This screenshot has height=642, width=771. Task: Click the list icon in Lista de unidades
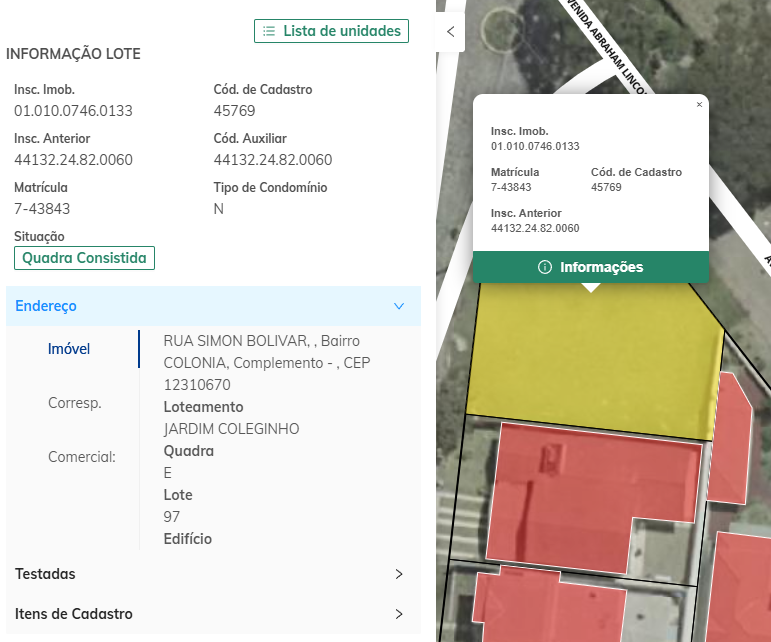tap(268, 31)
